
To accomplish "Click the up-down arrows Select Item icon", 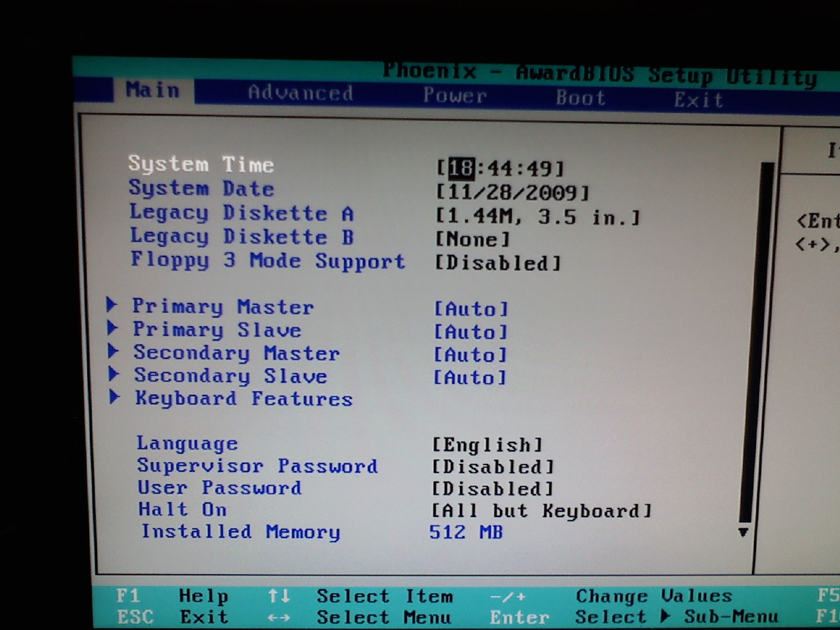I will [278, 596].
